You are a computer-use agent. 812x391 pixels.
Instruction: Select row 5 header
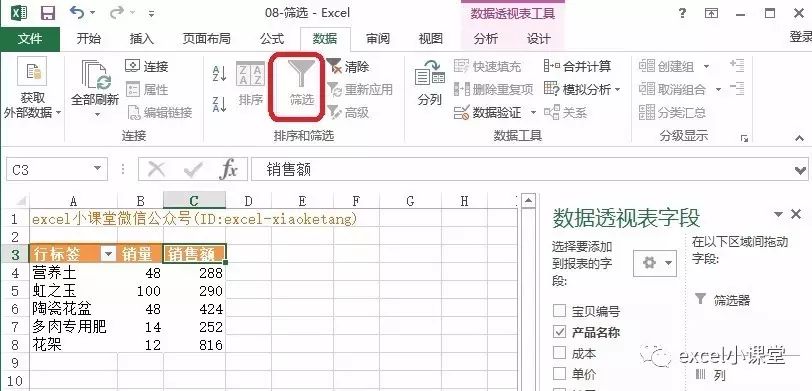click(x=14, y=290)
